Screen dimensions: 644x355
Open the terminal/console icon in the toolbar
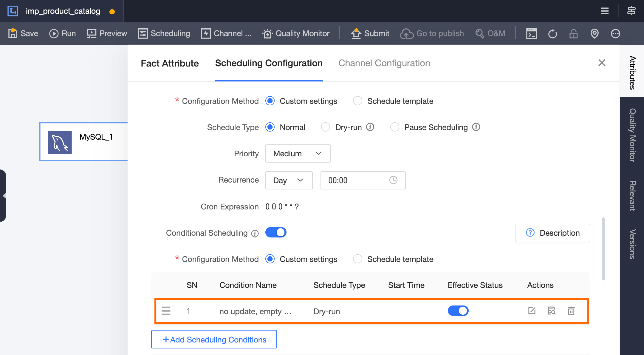pos(531,34)
